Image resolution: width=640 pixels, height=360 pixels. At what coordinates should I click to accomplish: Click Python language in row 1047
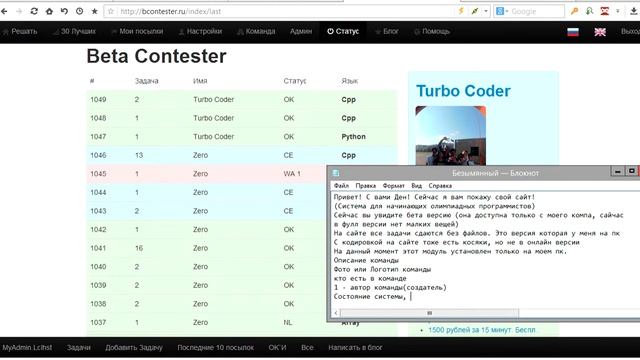(353, 137)
